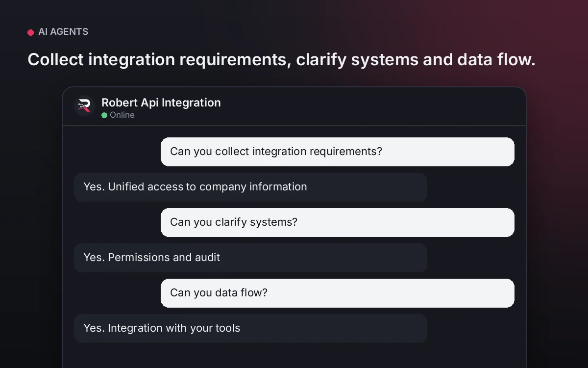This screenshot has height=368, width=588.
Task: Click the green Online status dot
Action: 104,115
